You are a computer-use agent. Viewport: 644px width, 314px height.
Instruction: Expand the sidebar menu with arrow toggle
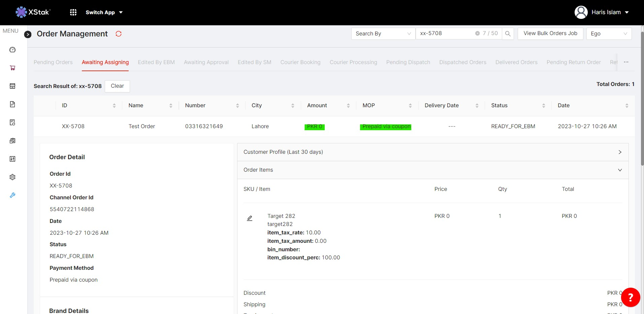point(28,34)
